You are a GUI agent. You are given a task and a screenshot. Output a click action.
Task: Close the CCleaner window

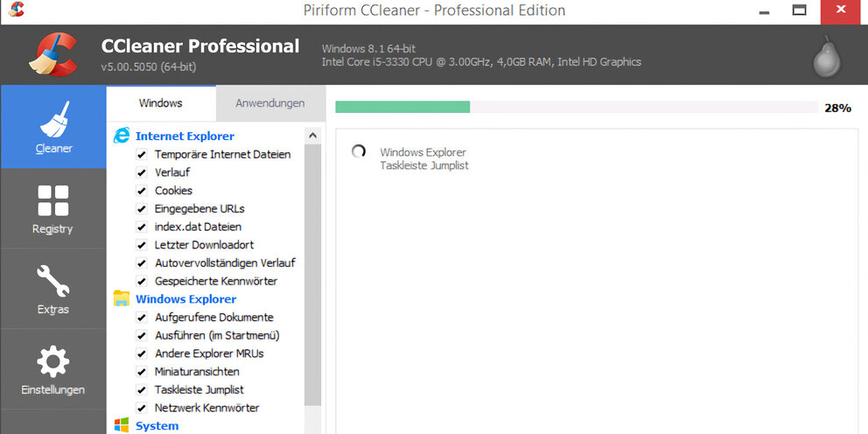(840, 10)
